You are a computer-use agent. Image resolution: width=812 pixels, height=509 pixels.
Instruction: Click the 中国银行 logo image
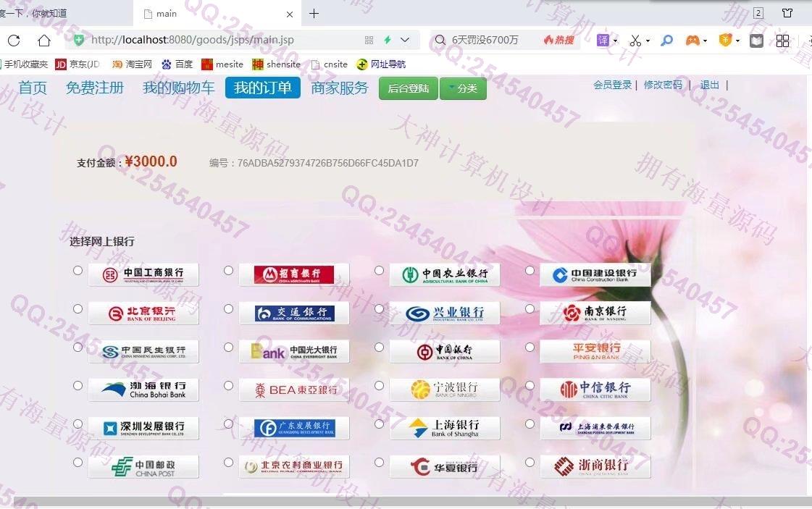click(445, 352)
